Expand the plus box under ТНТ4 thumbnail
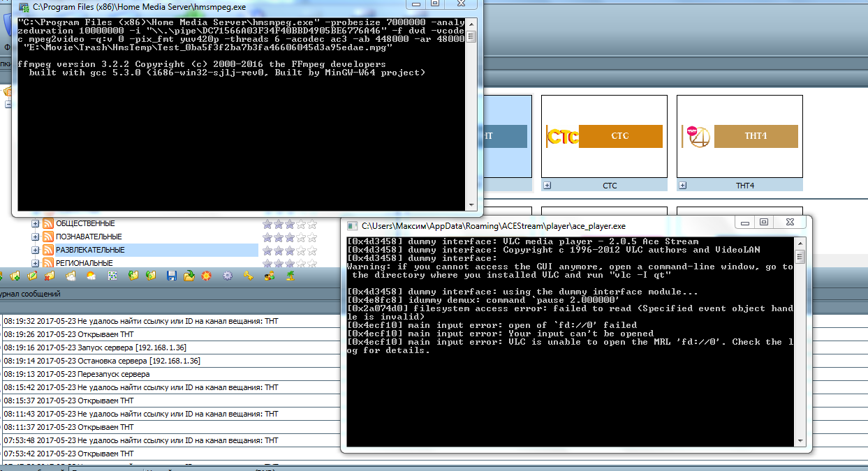The image size is (868, 471). coord(683,186)
